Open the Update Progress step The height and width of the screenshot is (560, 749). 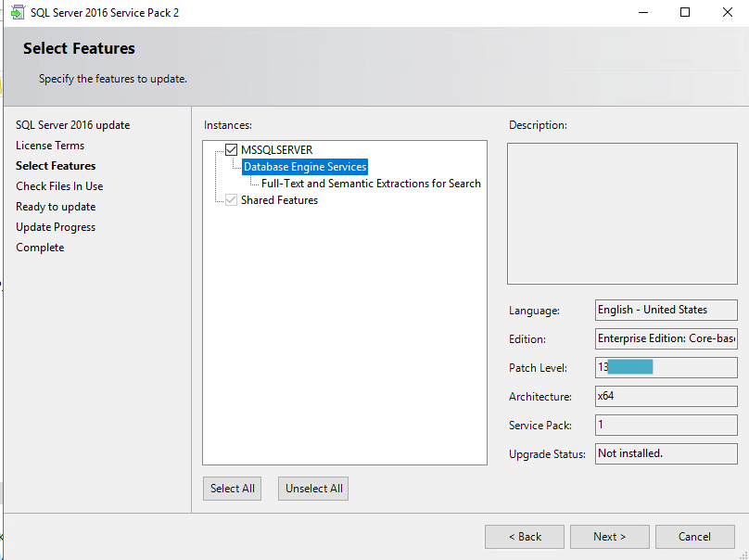tap(56, 227)
